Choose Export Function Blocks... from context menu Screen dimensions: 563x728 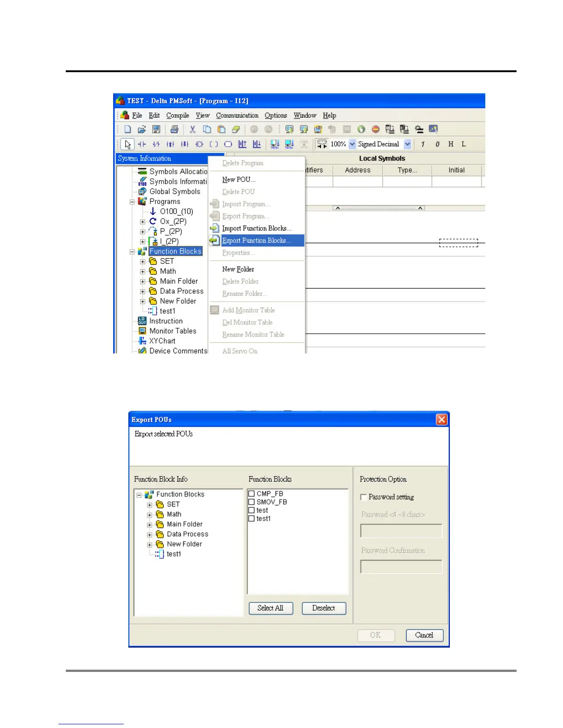[x=257, y=240]
